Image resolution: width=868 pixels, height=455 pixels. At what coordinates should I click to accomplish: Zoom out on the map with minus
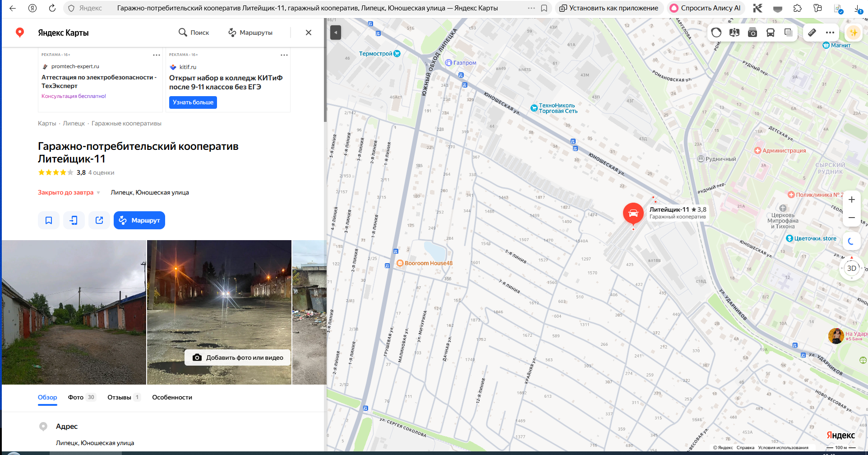pos(852,218)
